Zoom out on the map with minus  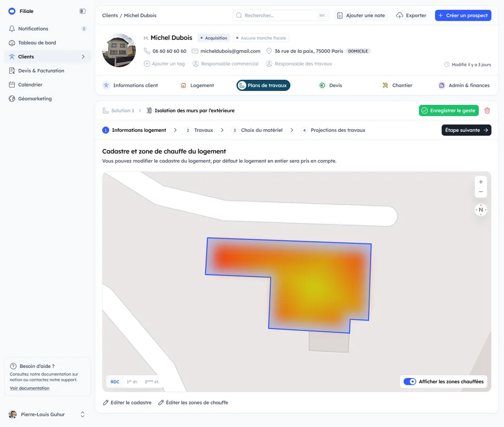point(481,192)
